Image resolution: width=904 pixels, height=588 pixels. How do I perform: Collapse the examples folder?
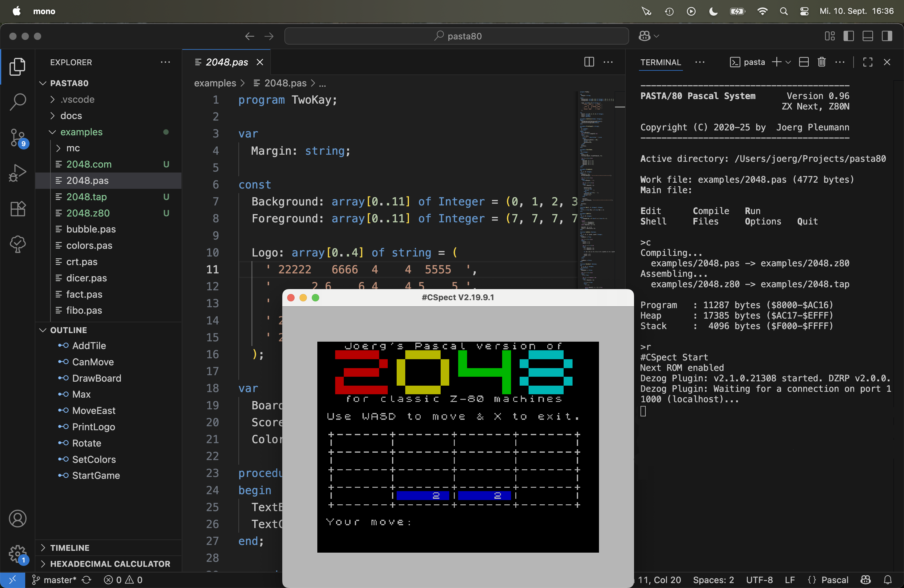click(x=108, y=132)
